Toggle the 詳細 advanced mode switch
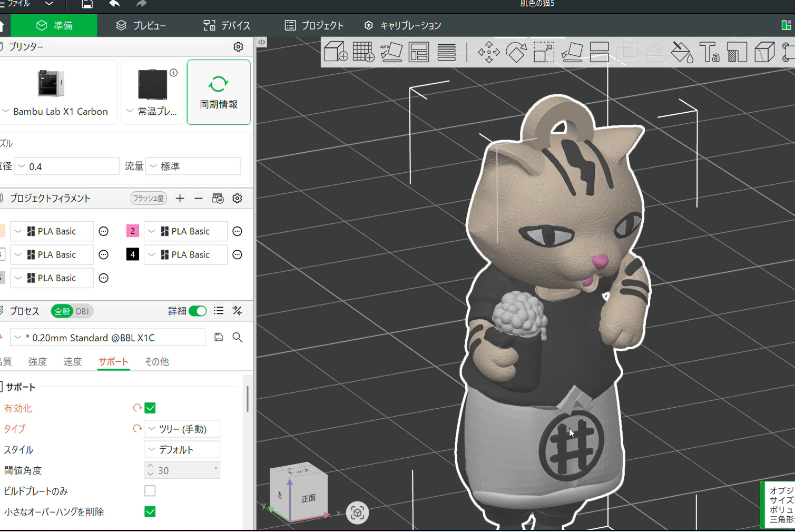This screenshot has height=532, width=795. tap(198, 311)
